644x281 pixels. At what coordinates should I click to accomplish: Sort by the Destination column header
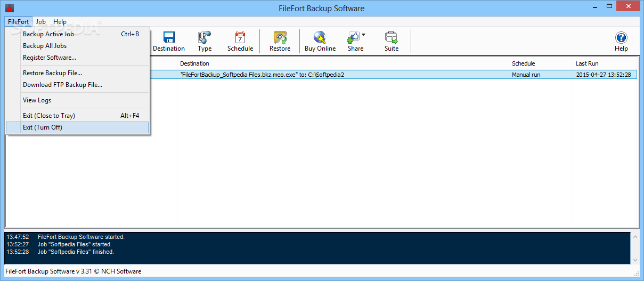(x=343, y=63)
